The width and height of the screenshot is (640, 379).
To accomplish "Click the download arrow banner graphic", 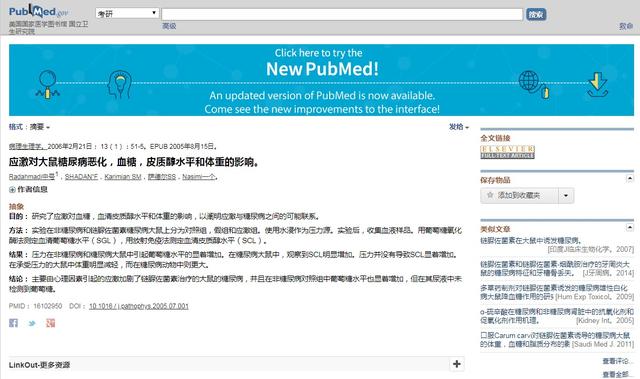I will coord(598,85).
